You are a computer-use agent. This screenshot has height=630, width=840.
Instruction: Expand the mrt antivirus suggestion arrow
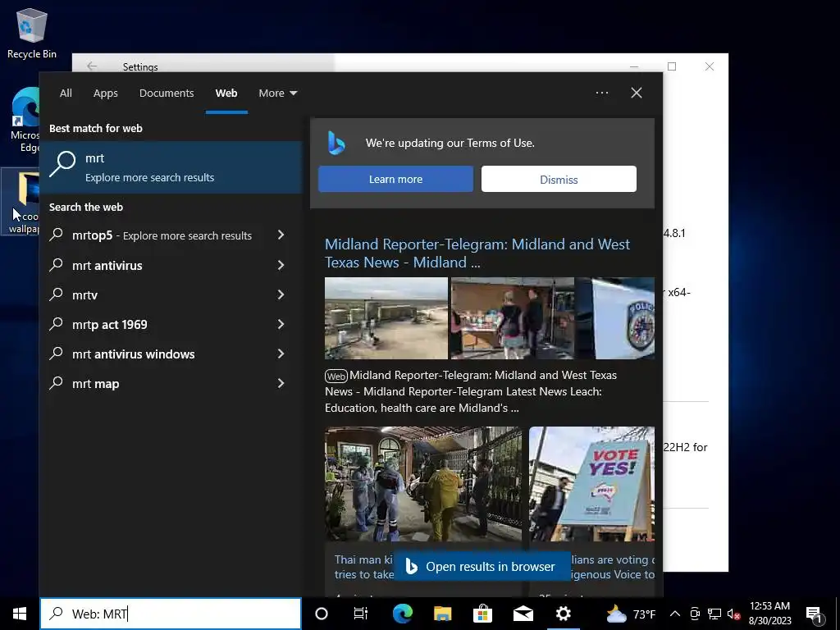281,265
